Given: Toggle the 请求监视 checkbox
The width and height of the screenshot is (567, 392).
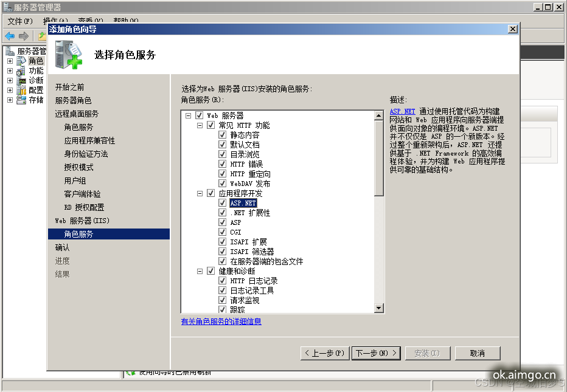Looking at the screenshot, I should pos(223,300).
